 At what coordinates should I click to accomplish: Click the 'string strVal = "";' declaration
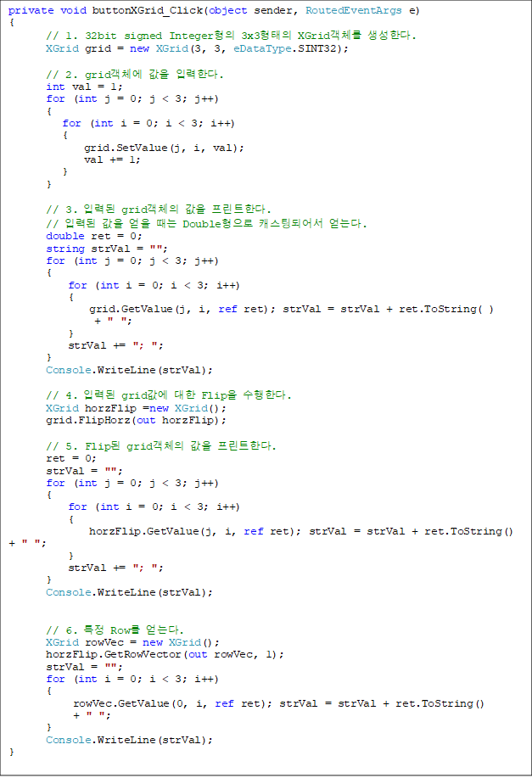(x=107, y=249)
